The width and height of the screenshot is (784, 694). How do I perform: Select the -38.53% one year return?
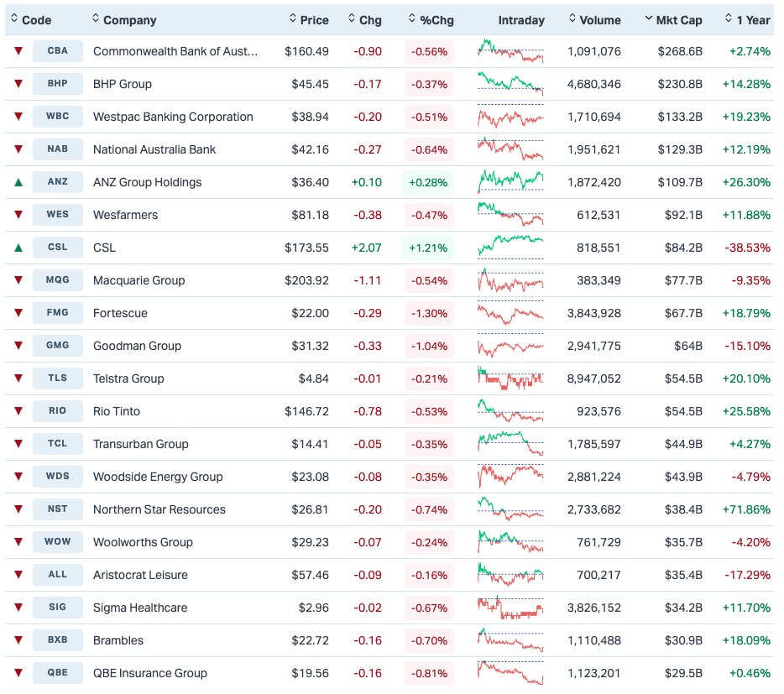(x=748, y=248)
